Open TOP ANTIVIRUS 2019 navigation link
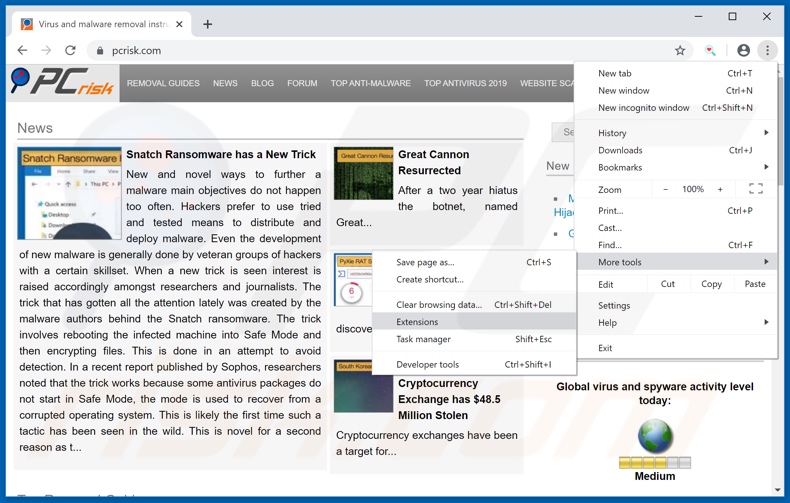Viewport: 790px width, 503px height. coord(466,83)
